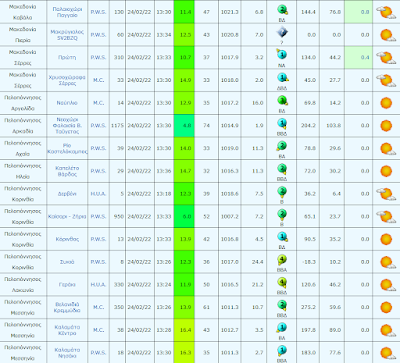This screenshot has width=400, height=363.
Task: Click the yellow wind icon in Γεράκι row
Action: pyautogui.click(x=282, y=282)
